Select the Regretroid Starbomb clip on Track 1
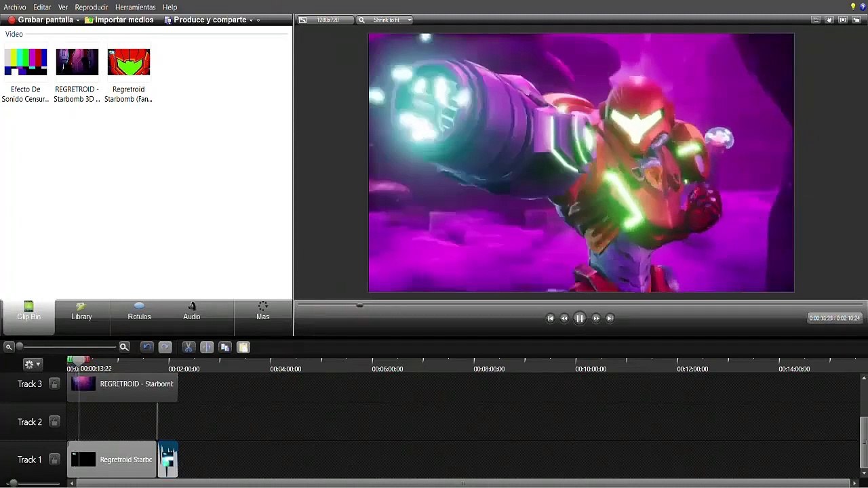Screen dimensions: 868x488 (x=112, y=460)
